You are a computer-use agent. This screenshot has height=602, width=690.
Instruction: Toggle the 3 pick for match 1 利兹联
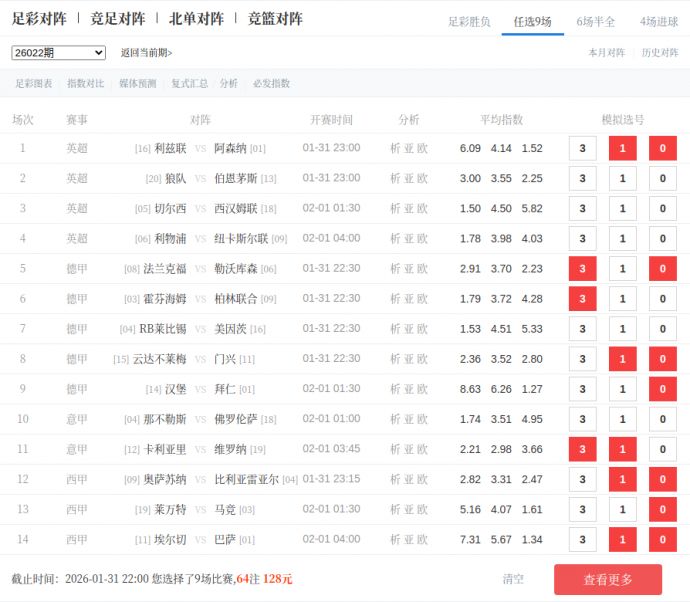(x=582, y=148)
